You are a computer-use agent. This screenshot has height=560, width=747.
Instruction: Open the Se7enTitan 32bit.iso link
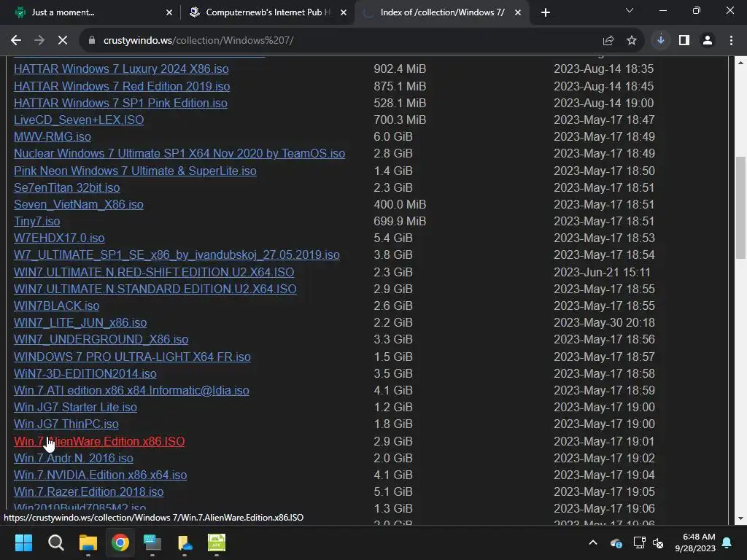click(66, 187)
